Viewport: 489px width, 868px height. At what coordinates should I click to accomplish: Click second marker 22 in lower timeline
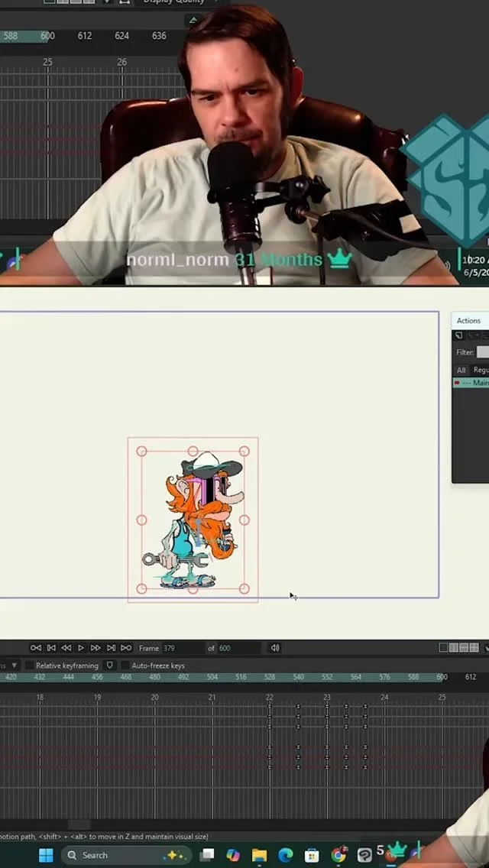pos(270,698)
